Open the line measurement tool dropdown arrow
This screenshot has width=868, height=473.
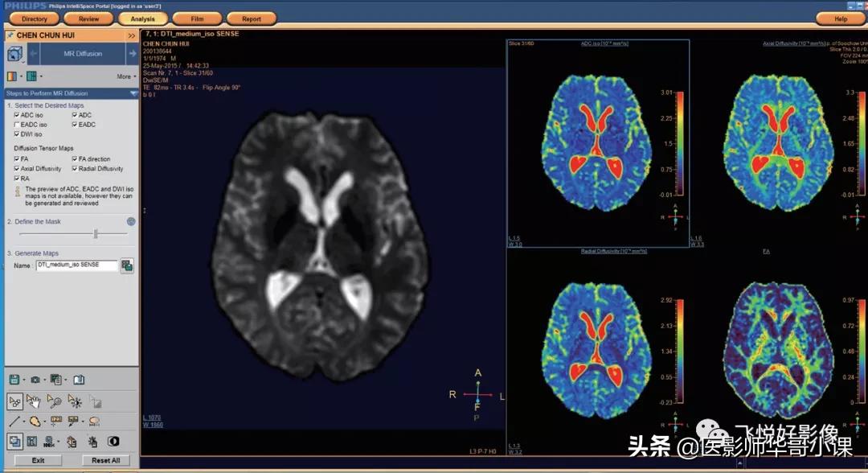[24, 422]
